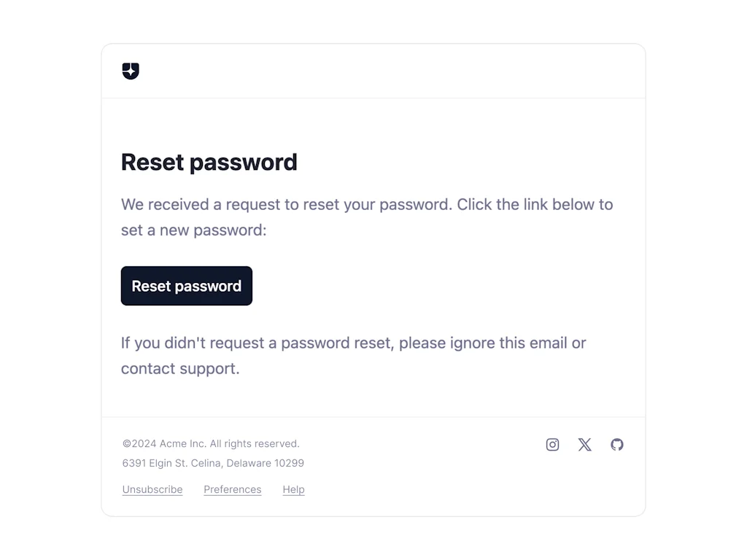
Task: Click the GitHub octocat mark
Action: [x=617, y=444]
